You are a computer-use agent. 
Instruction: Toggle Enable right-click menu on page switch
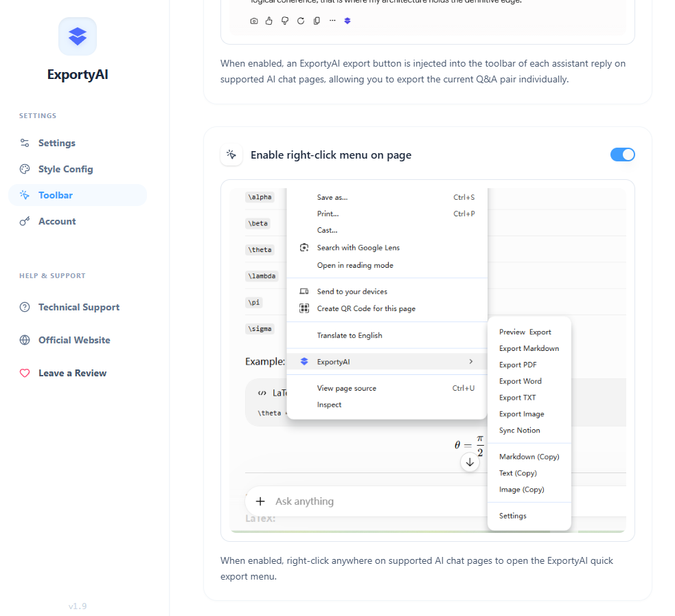tap(623, 155)
